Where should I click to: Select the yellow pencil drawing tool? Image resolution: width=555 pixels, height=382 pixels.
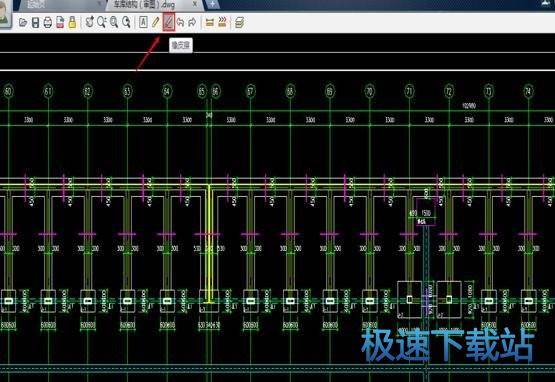tap(155, 22)
